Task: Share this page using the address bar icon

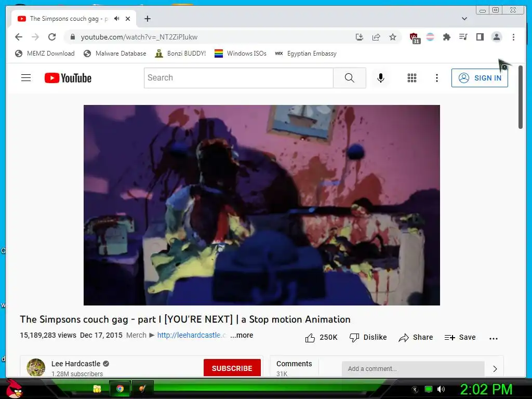Action: pos(376,37)
